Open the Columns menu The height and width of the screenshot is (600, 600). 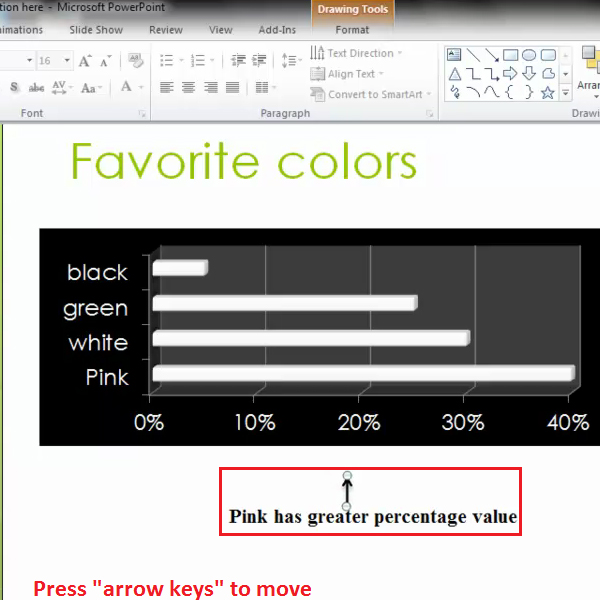pos(265,87)
